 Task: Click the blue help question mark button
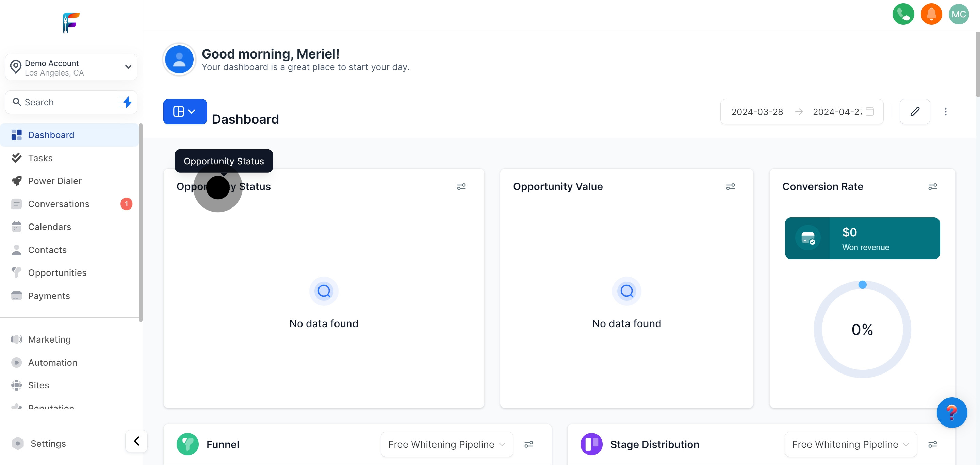(x=951, y=413)
